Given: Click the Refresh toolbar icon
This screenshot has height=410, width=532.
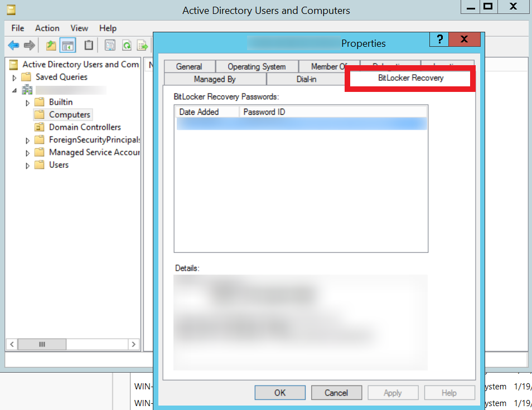Looking at the screenshot, I should point(127,45).
